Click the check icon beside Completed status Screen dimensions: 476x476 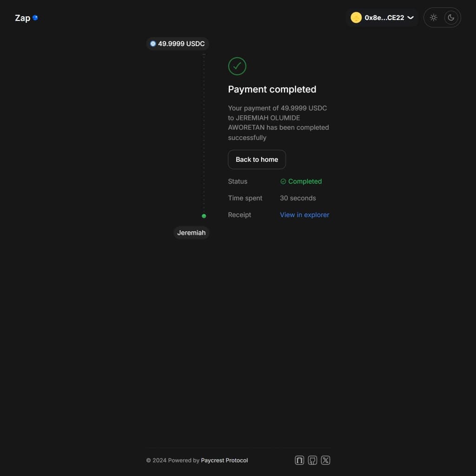point(283,181)
